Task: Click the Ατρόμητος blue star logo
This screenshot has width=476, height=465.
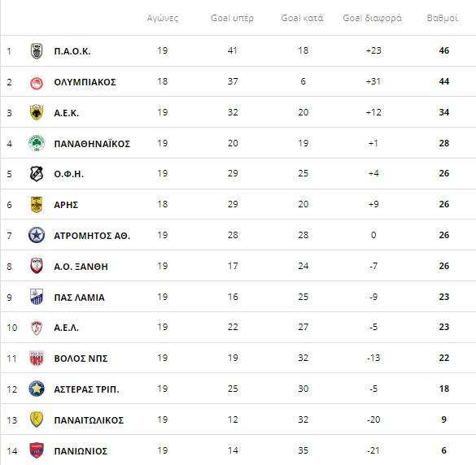Action: [37, 235]
